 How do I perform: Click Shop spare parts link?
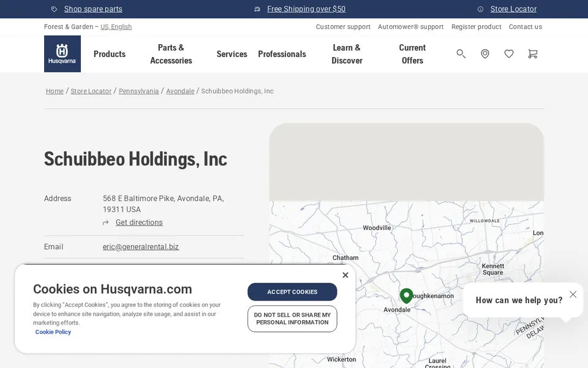pos(93,9)
